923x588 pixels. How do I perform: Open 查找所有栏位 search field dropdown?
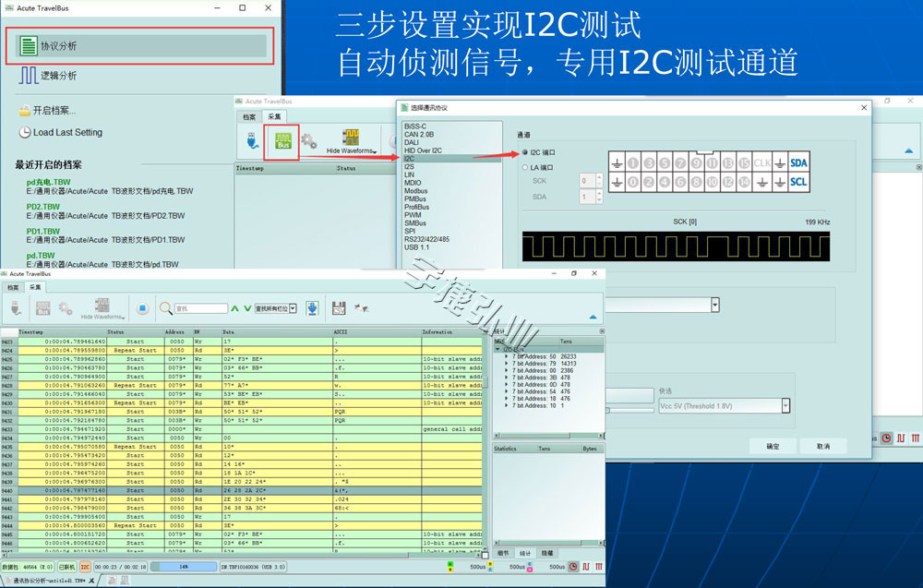click(x=294, y=308)
